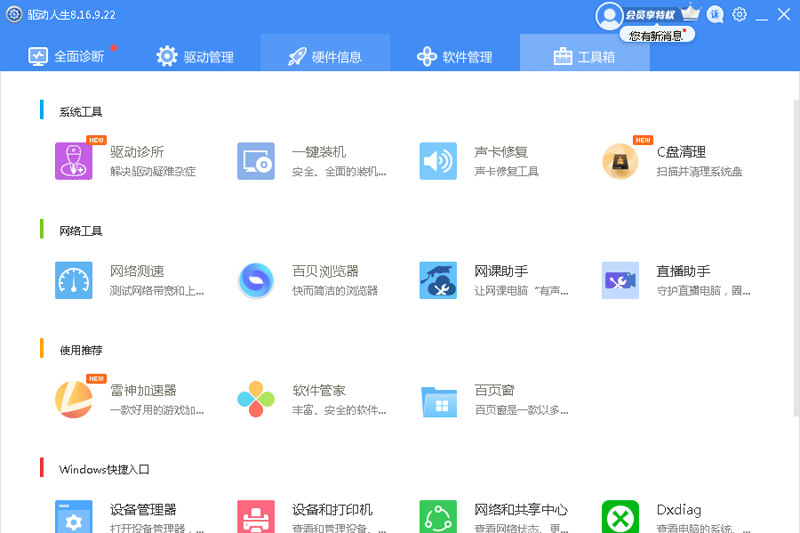This screenshot has width=800, height=533.
Task: Close the 驱动人生 window
Action: 784,14
